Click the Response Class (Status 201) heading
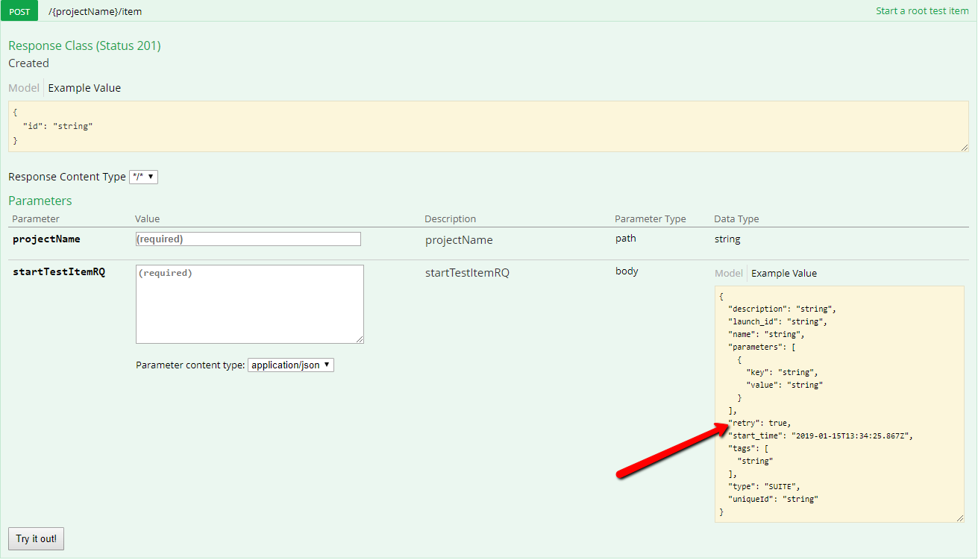Image resolution: width=978 pixels, height=560 pixels. click(84, 45)
